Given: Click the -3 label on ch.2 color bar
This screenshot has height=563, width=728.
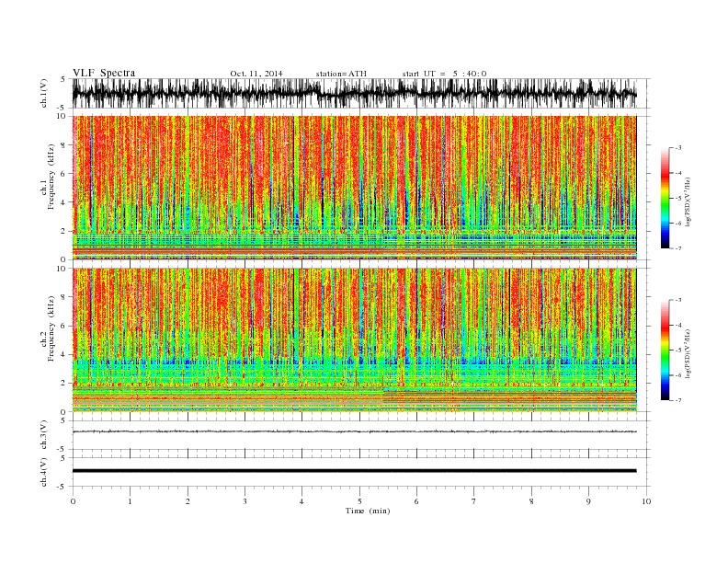Looking at the screenshot, I should tap(678, 300).
